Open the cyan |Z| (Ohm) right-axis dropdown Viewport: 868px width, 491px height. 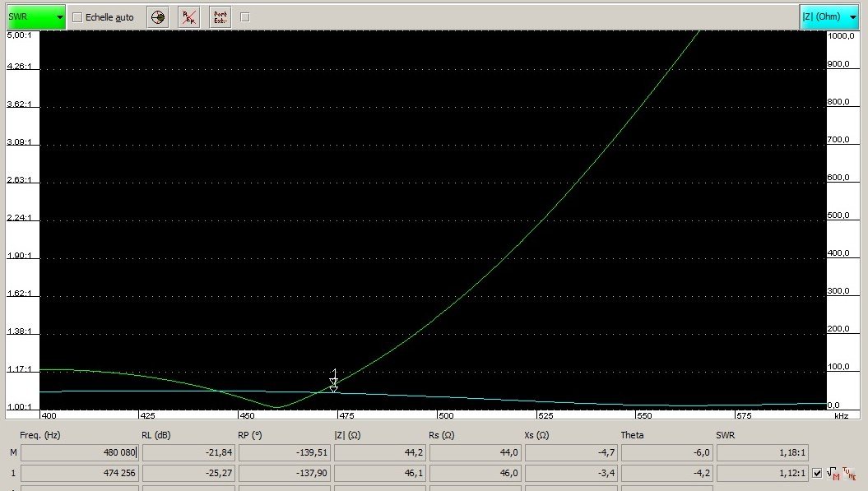pyautogui.click(x=829, y=17)
